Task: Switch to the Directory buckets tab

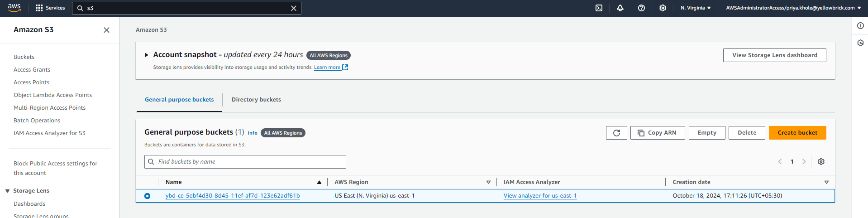Action: pyautogui.click(x=256, y=100)
